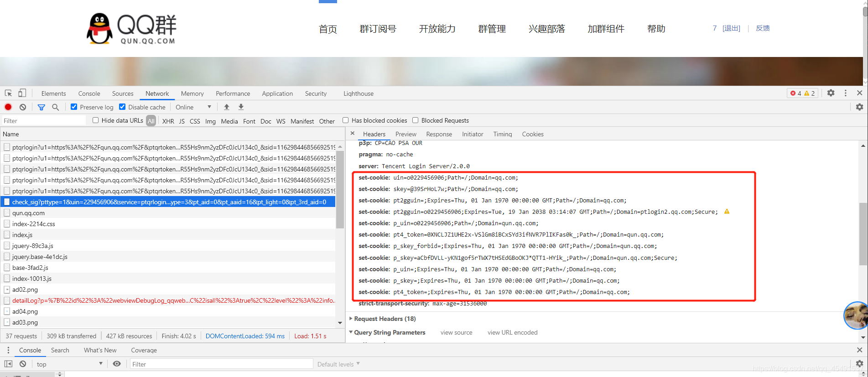
Task: Open the Sources tab
Action: [123, 93]
